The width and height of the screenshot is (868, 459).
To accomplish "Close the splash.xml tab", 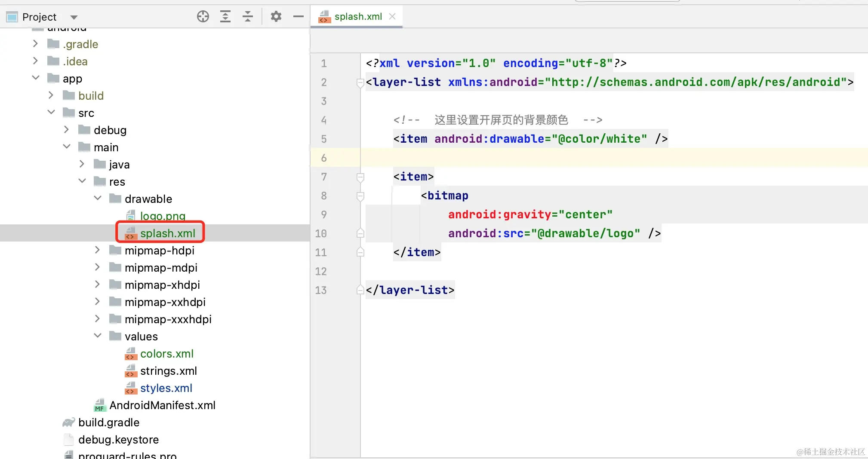I will [x=392, y=16].
